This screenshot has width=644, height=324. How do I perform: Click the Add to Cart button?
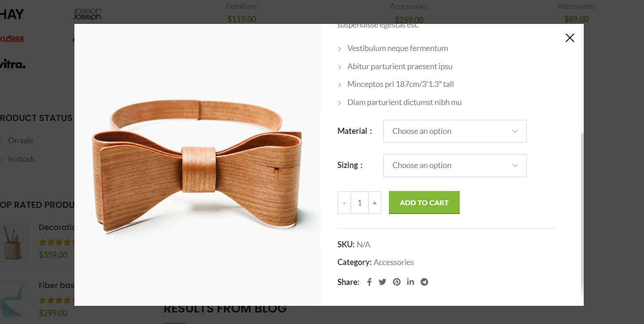tap(424, 203)
